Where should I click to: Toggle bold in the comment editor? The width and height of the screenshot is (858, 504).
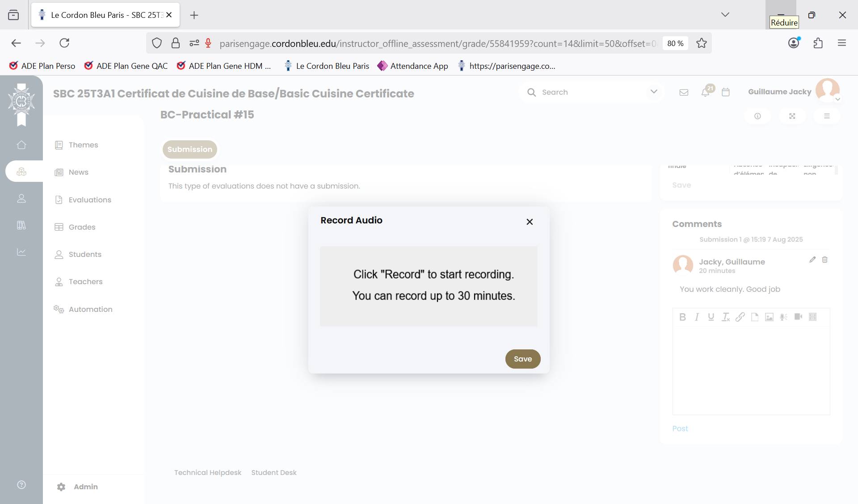[x=682, y=317]
